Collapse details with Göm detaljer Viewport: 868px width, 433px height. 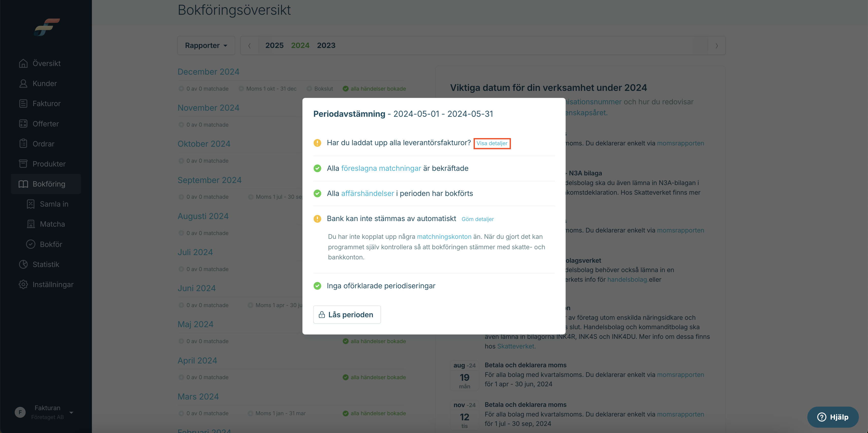point(477,219)
